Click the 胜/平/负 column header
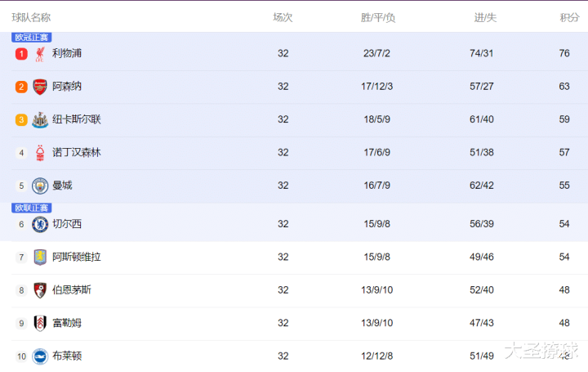This screenshot has width=588, height=372. tap(378, 18)
